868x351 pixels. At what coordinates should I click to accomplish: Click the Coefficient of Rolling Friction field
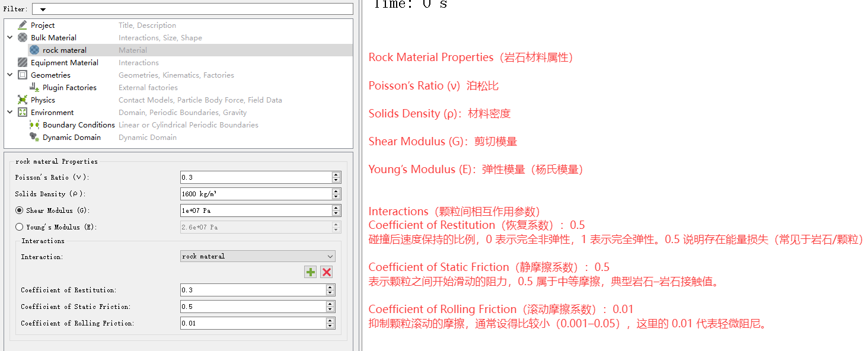click(x=253, y=323)
